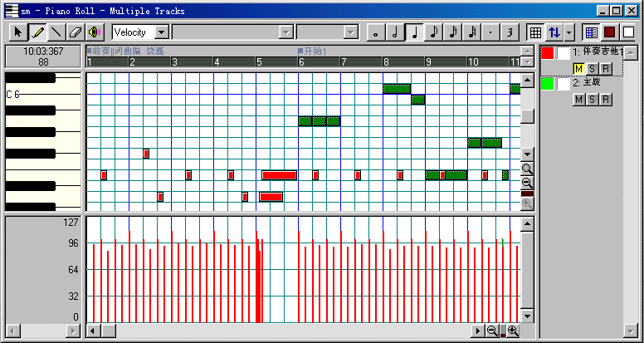Click the Scrub speaker tool
Image resolution: width=644 pixels, height=343 pixels.
95,32
